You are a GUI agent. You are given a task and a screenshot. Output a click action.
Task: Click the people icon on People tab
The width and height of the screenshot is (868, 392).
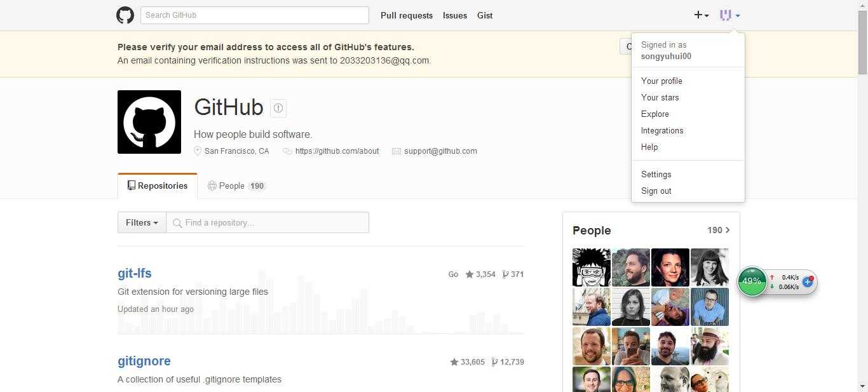pyautogui.click(x=212, y=186)
